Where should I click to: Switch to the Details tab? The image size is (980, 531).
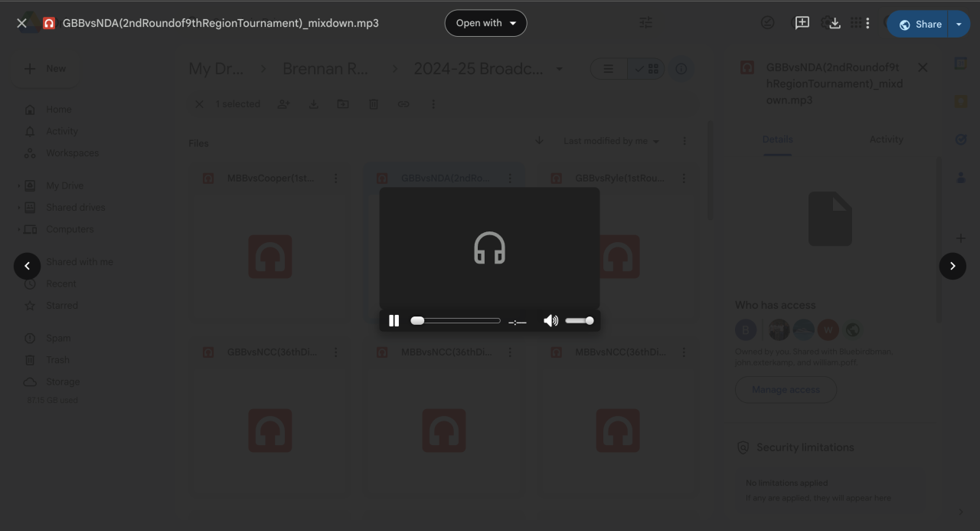coord(777,139)
